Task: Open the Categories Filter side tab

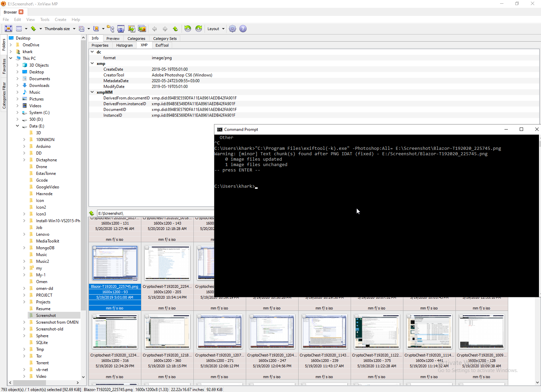Action: 4,95
